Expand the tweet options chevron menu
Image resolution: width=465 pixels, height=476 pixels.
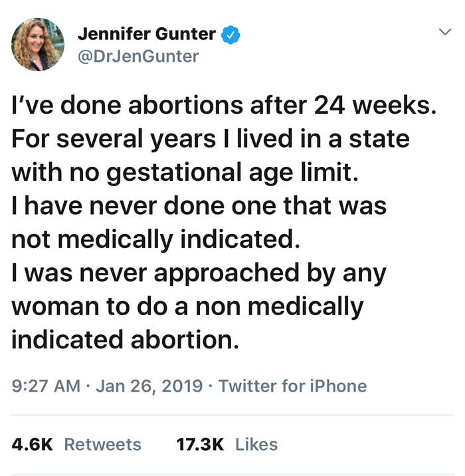(x=445, y=31)
